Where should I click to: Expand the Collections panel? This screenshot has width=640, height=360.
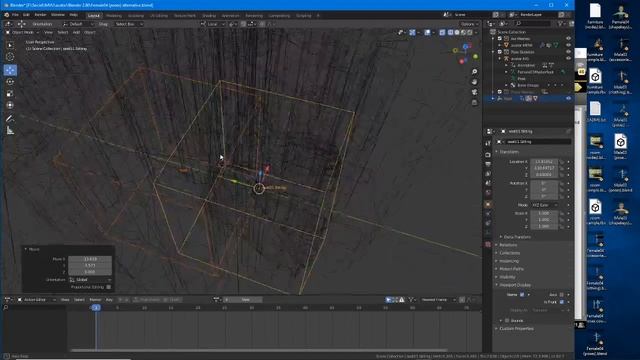[509, 253]
